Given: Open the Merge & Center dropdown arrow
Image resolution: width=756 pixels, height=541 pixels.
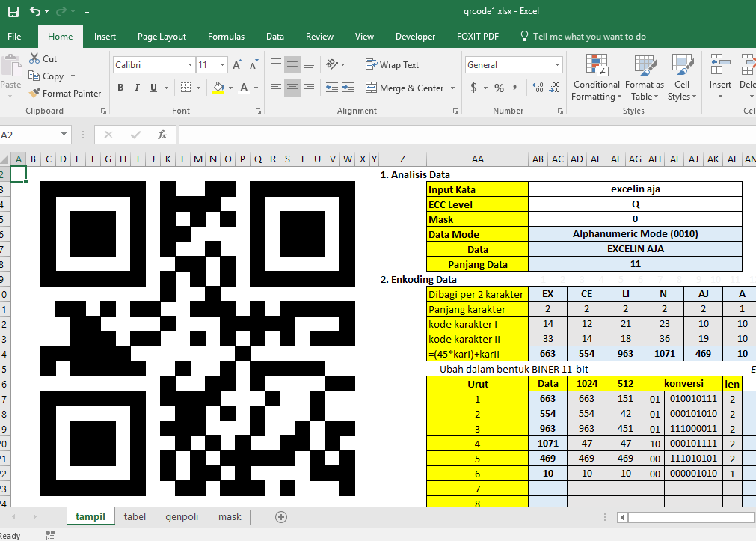Looking at the screenshot, I should [452, 88].
